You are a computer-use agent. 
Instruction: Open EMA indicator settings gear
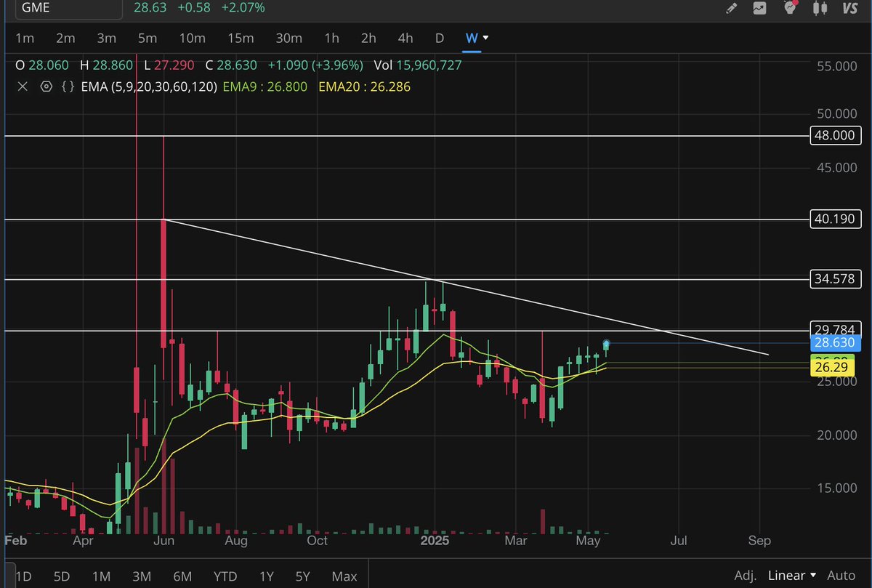click(x=46, y=86)
